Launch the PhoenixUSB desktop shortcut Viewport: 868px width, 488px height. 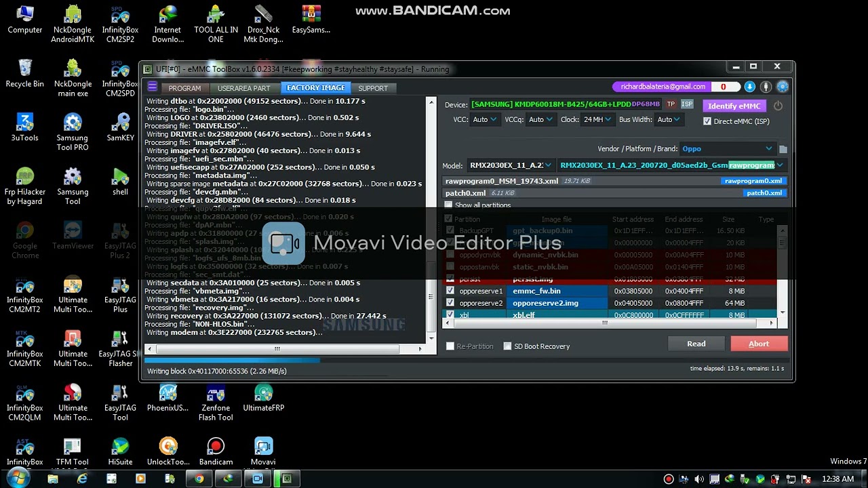[167, 399]
